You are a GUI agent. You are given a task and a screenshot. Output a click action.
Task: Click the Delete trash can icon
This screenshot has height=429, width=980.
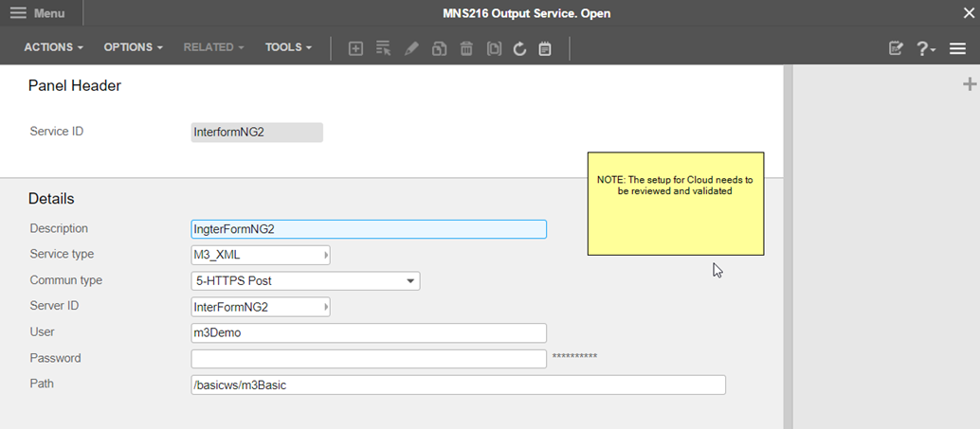pyautogui.click(x=466, y=48)
